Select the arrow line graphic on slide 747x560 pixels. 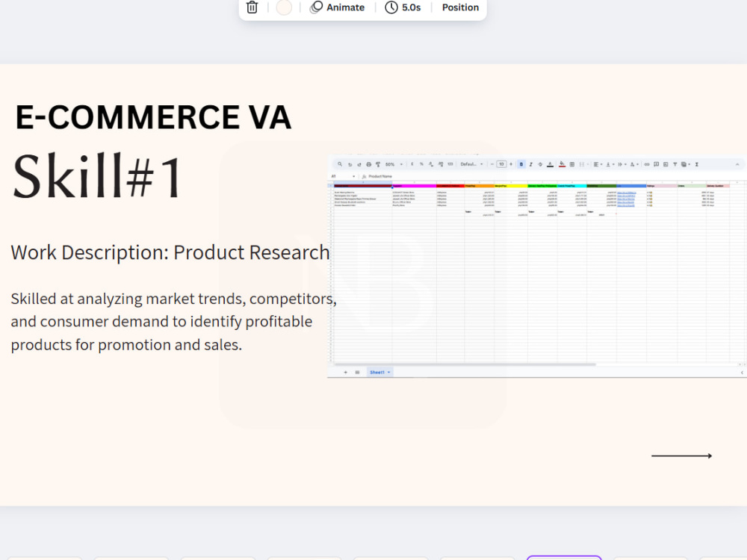tap(681, 455)
